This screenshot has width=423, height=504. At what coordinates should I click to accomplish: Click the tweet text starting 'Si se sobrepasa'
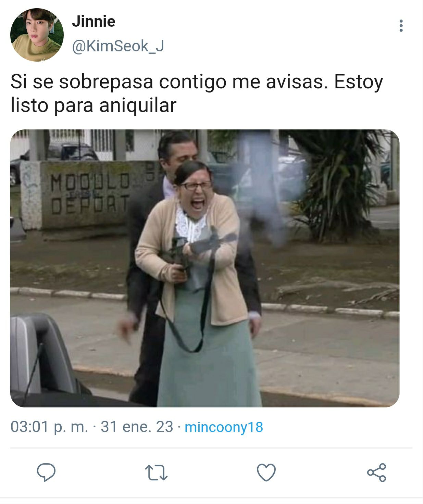click(197, 93)
